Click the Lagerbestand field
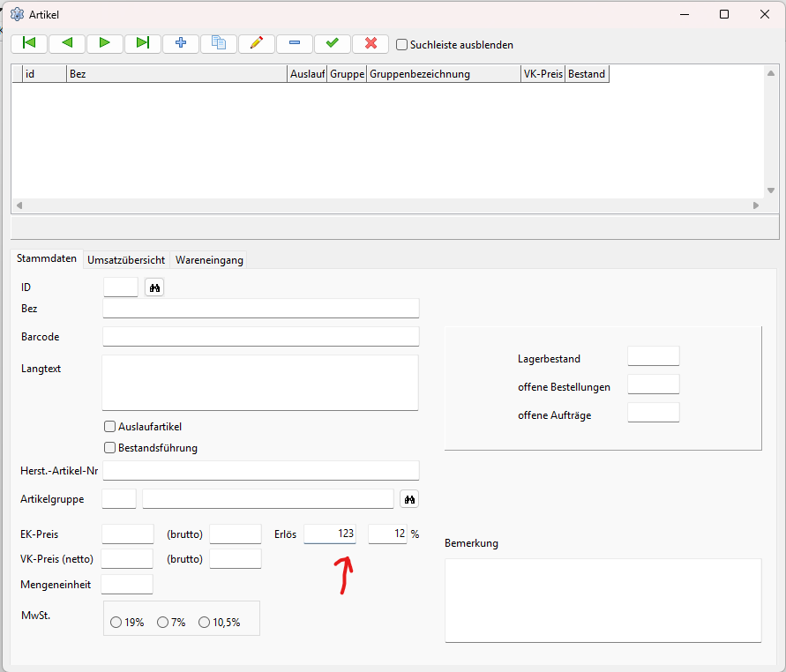Viewport: 786px width, 672px height. tap(654, 355)
